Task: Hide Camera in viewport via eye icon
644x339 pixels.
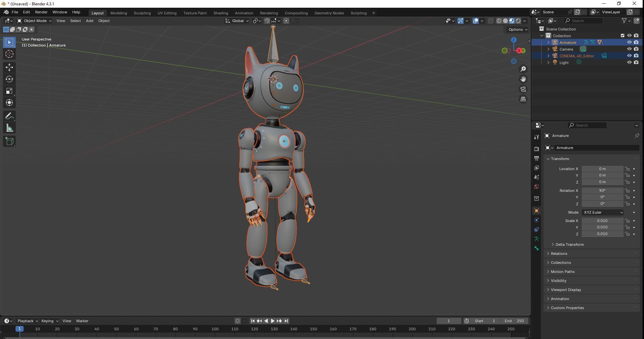Action: click(629, 49)
